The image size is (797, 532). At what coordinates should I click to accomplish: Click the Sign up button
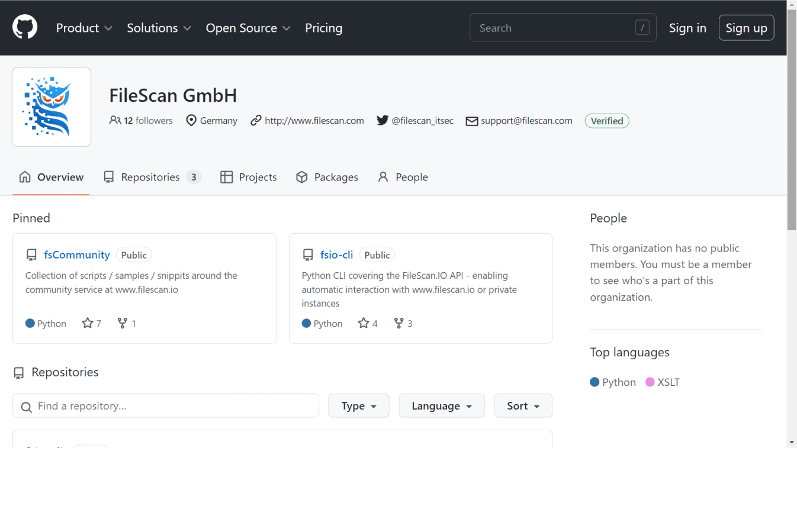point(746,28)
